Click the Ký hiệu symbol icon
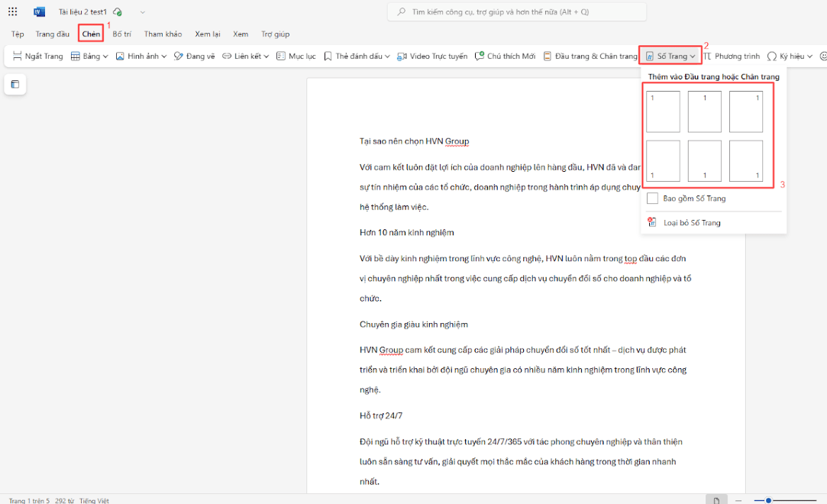827x504 pixels. click(772, 57)
